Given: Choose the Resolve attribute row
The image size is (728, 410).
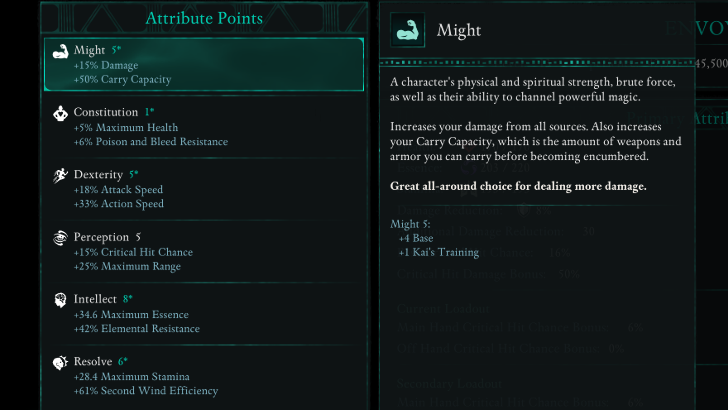Looking at the screenshot, I should coord(205,375).
